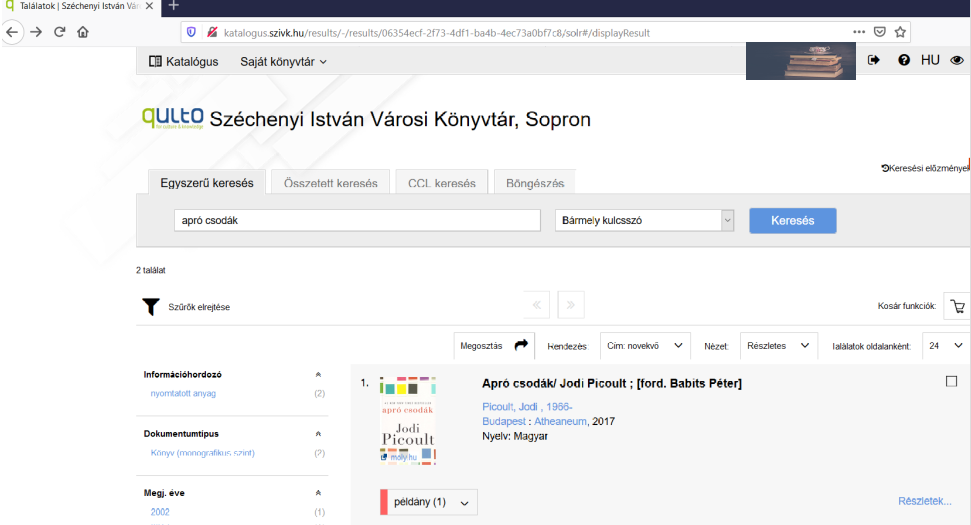
Task: Open the Kosár basket cart icon
Action: (957, 306)
